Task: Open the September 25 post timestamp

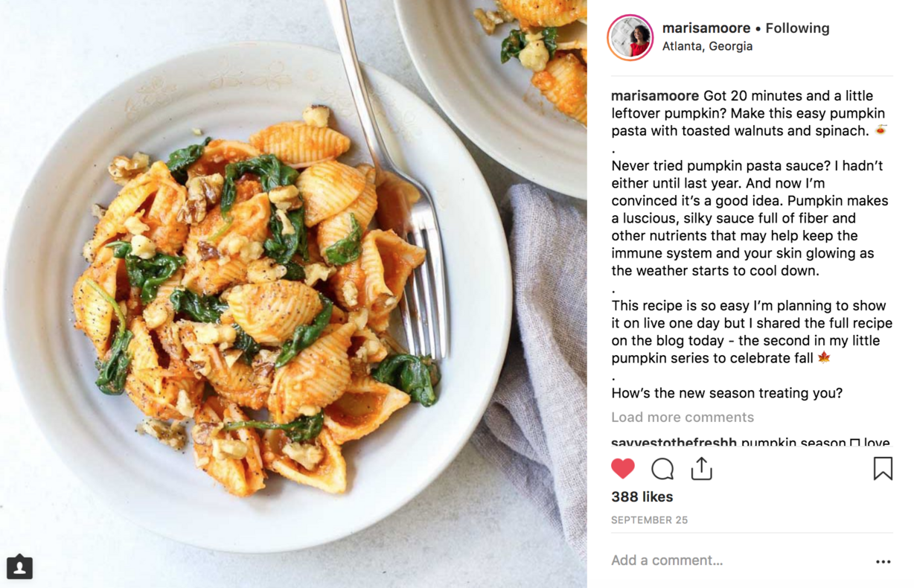Action: (x=649, y=520)
